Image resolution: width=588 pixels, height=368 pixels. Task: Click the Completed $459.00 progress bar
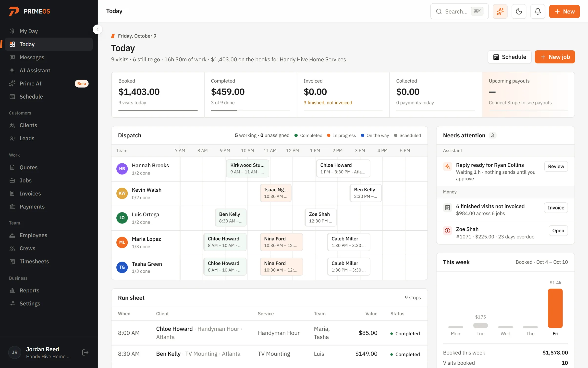pyautogui.click(x=250, y=111)
